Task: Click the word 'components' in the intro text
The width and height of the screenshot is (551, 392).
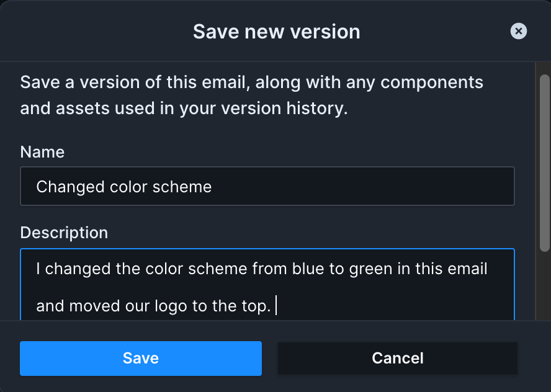Action: pos(432,83)
